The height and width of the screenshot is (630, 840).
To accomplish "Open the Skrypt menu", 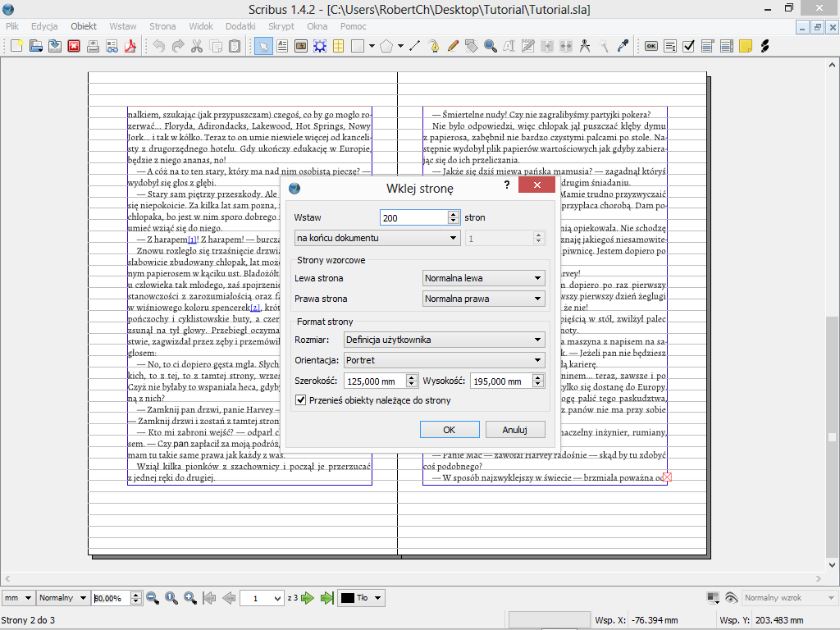I will coord(281,26).
